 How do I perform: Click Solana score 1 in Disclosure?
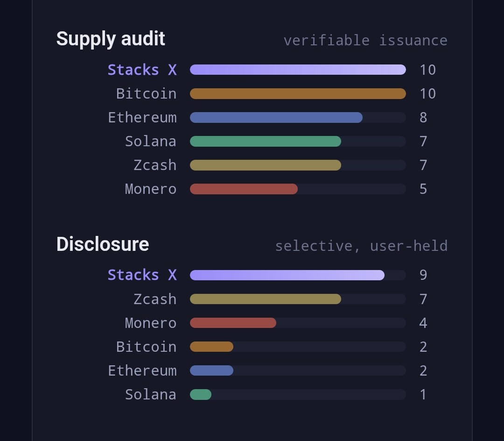pyautogui.click(x=423, y=394)
